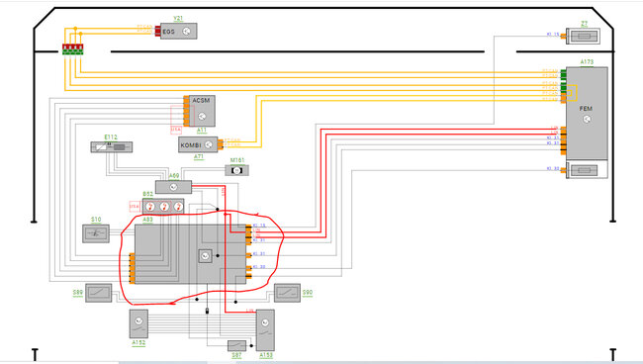Select the M161 motor symbol

tap(237, 170)
